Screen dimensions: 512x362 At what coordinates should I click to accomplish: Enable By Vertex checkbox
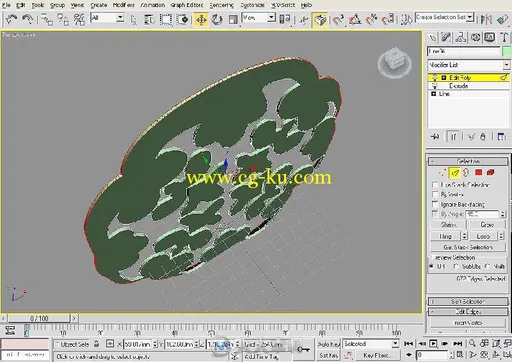tap(435, 194)
